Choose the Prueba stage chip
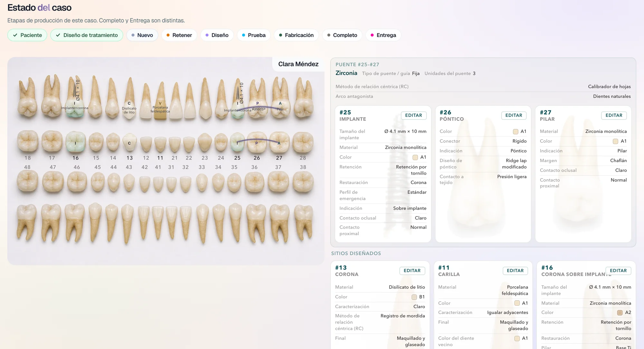Image resolution: width=644 pixels, height=349 pixels. point(254,35)
